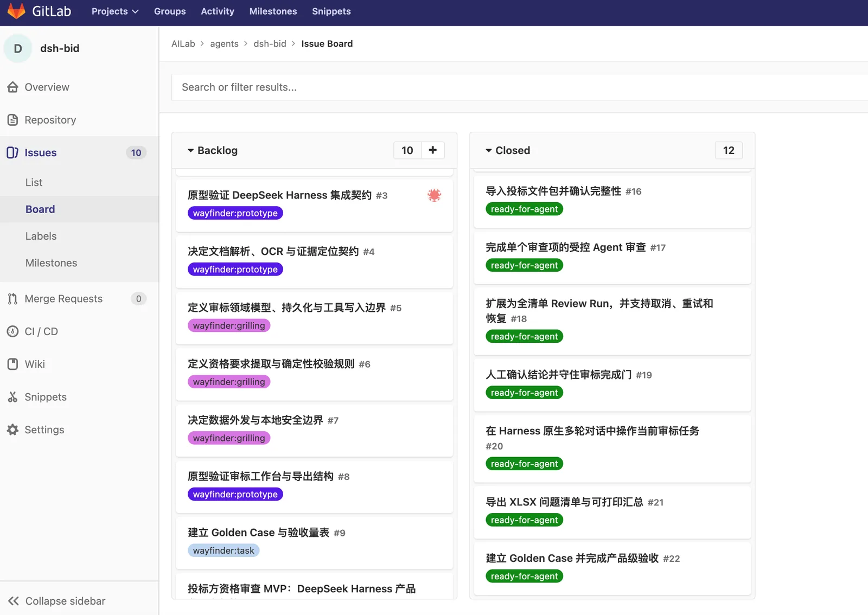Open closed issue 导出 XLSX 问题清单与可打印汇总
868x615 pixels.
point(564,502)
